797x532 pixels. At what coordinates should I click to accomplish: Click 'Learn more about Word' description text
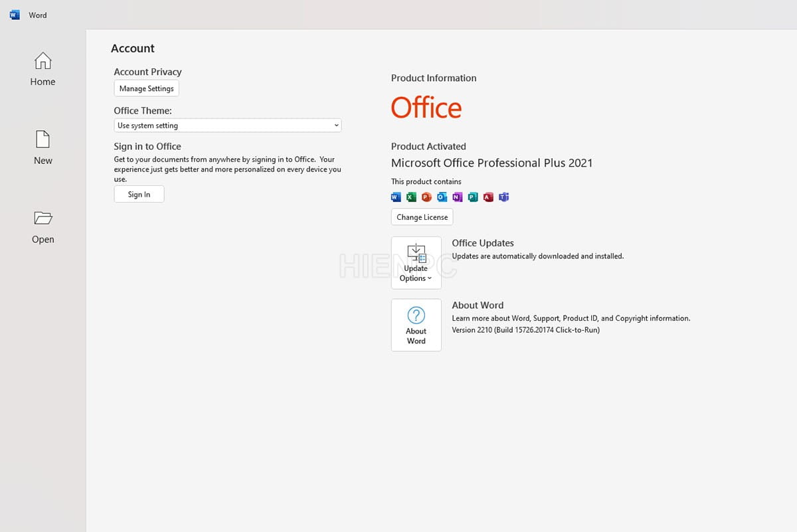coord(571,318)
